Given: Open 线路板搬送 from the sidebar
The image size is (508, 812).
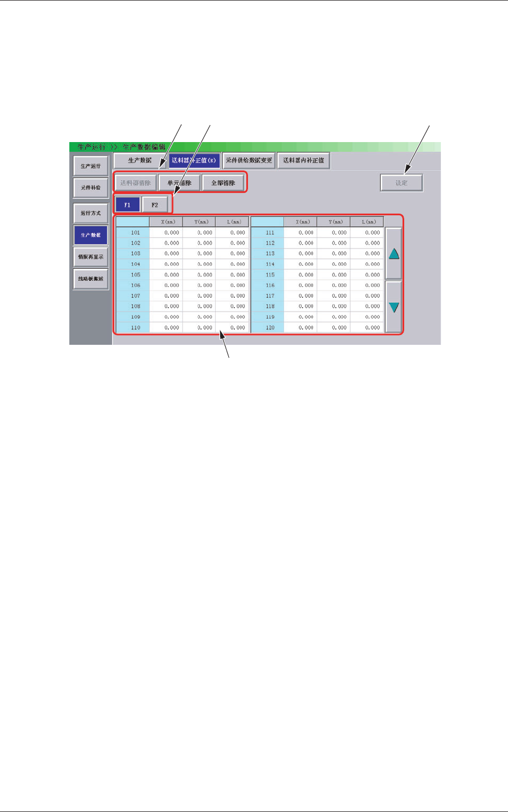Looking at the screenshot, I should point(91,279).
